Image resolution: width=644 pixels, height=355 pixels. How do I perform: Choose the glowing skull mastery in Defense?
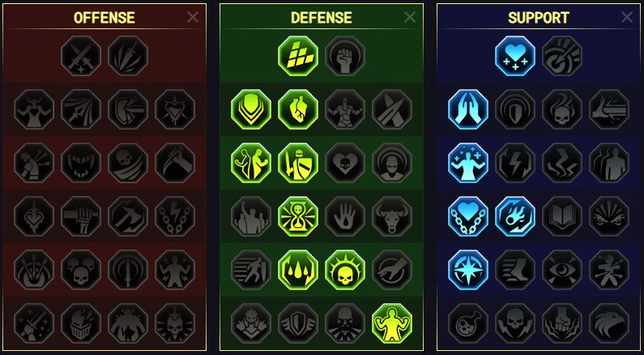point(345,270)
